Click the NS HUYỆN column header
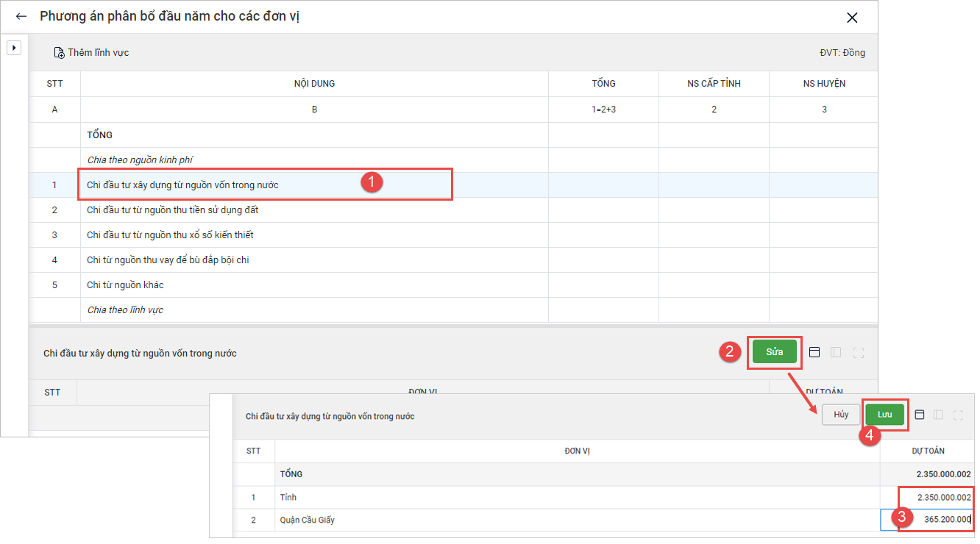 coord(824,84)
